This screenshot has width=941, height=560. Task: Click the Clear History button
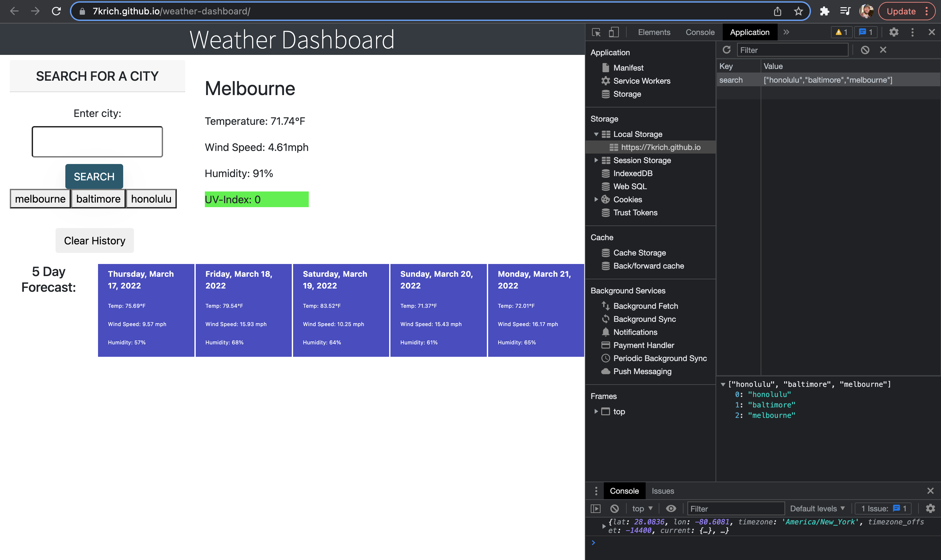pyautogui.click(x=95, y=241)
